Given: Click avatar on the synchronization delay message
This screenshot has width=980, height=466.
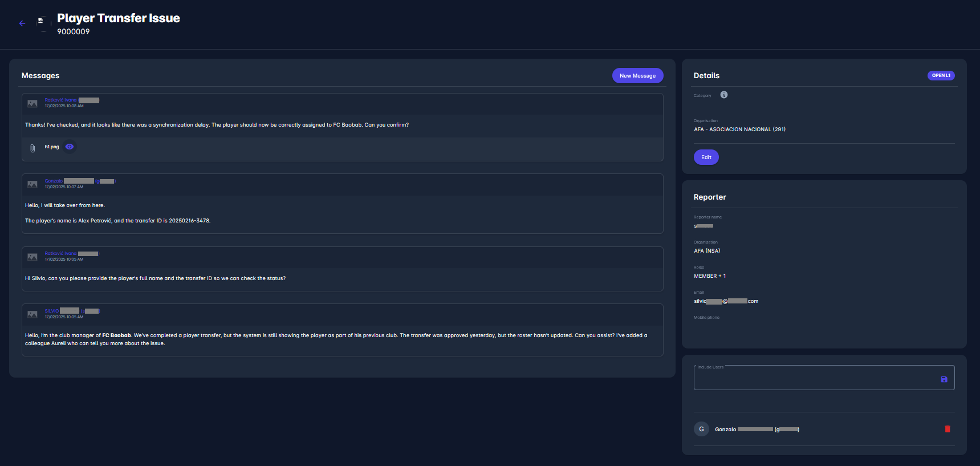Looking at the screenshot, I should click(x=32, y=103).
